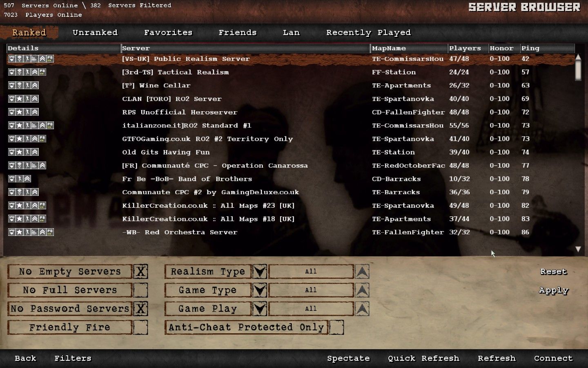This screenshot has width=588, height=368.
Task: Click the star icon on GTFOGaming.co.uk RO2 #2 row
Action: (19, 139)
